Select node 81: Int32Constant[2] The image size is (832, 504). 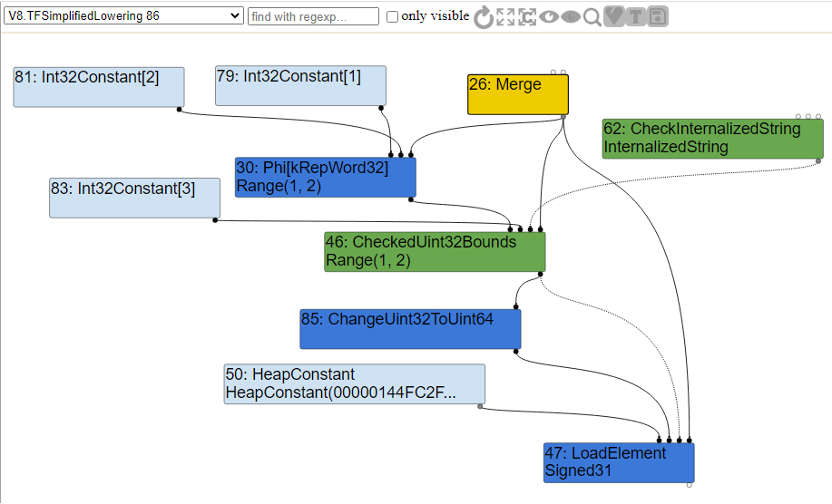tap(99, 87)
